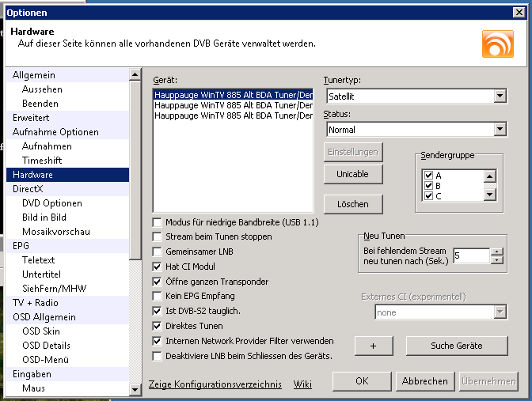Toggle Sendergruppe C checkbox
Image resolution: width=532 pixels, height=401 pixels.
pyautogui.click(x=428, y=195)
